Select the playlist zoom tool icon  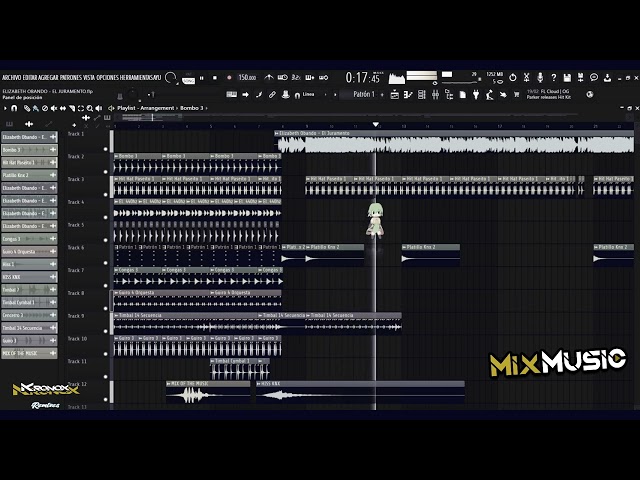coord(90,108)
